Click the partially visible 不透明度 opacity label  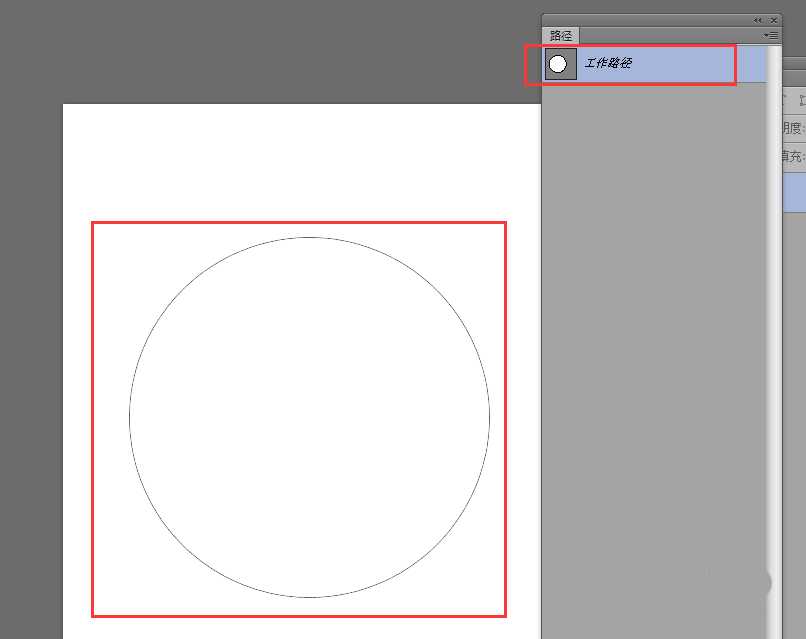(x=792, y=128)
